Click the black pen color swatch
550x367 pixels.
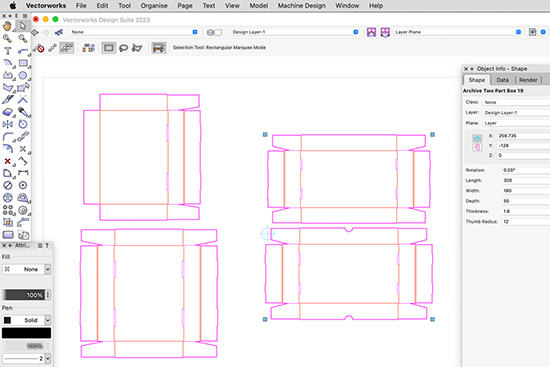(x=27, y=333)
